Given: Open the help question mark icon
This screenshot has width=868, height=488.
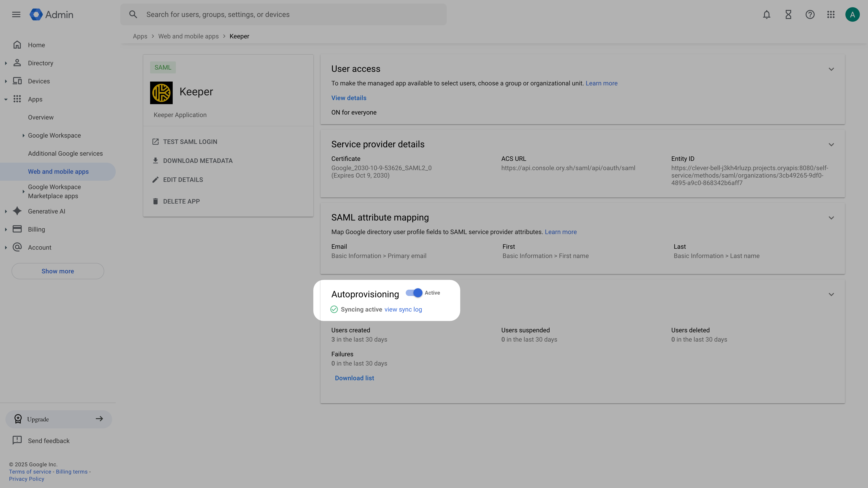Looking at the screenshot, I should (x=810, y=14).
